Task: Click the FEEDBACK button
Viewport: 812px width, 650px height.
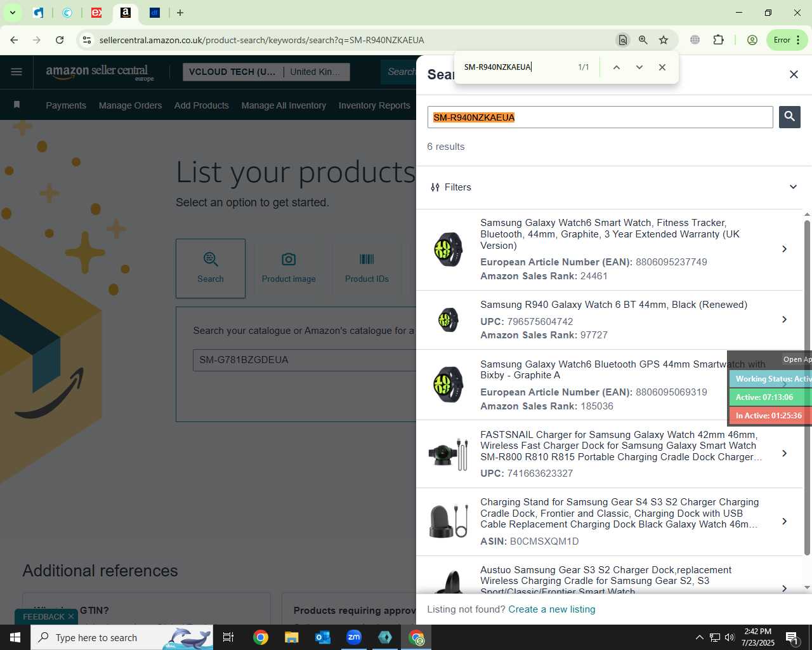Action: [44, 616]
